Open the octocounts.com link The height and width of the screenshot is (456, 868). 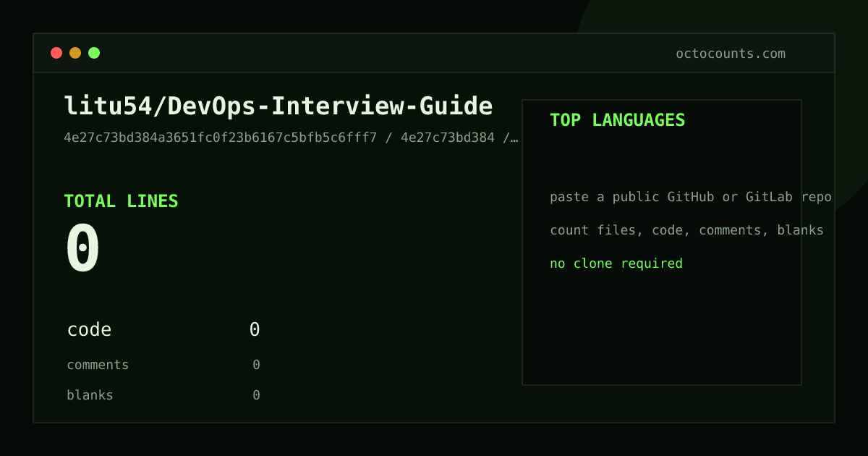click(x=731, y=54)
